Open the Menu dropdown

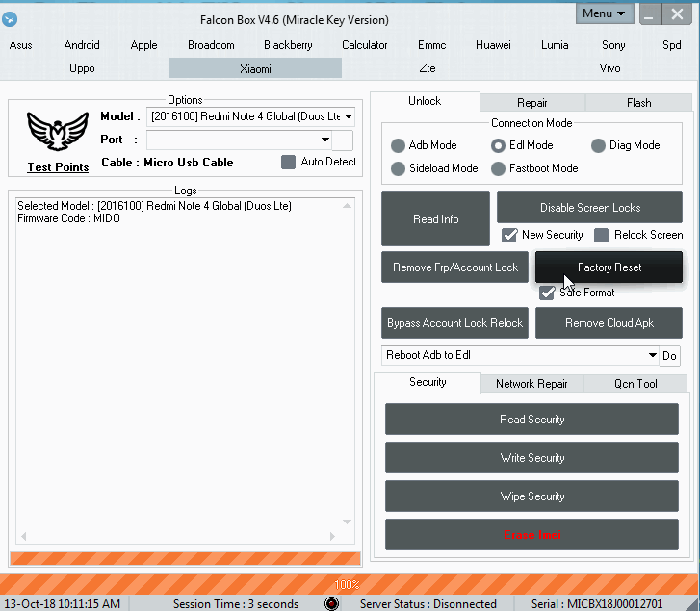(x=605, y=13)
